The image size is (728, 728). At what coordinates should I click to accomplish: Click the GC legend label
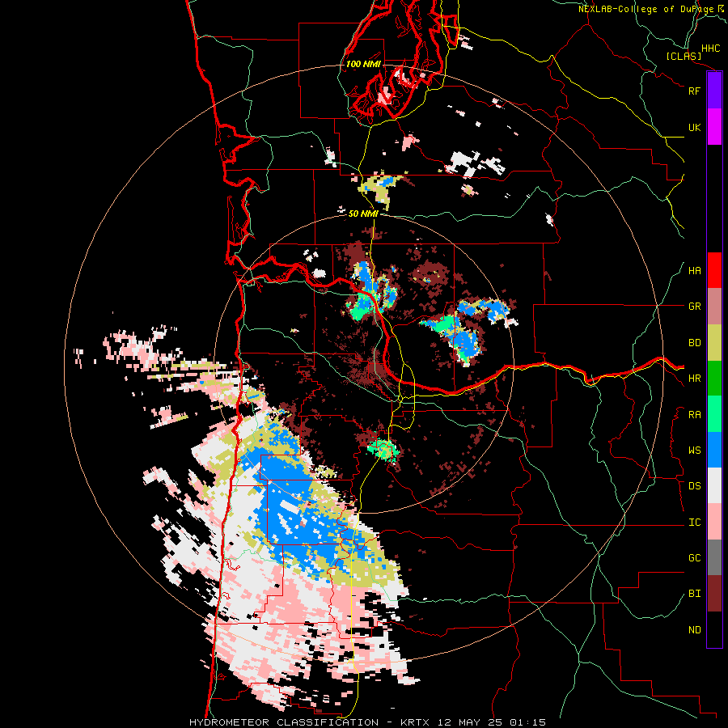click(694, 558)
